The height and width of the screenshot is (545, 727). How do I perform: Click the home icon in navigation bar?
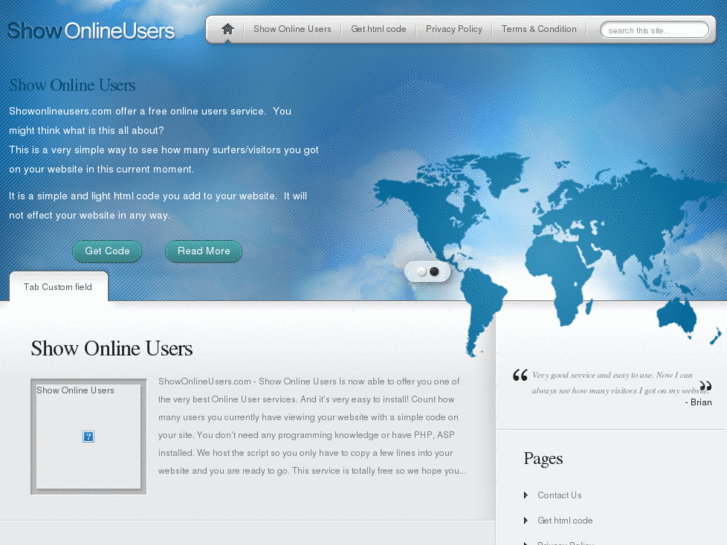pyautogui.click(x=227, y=29)
